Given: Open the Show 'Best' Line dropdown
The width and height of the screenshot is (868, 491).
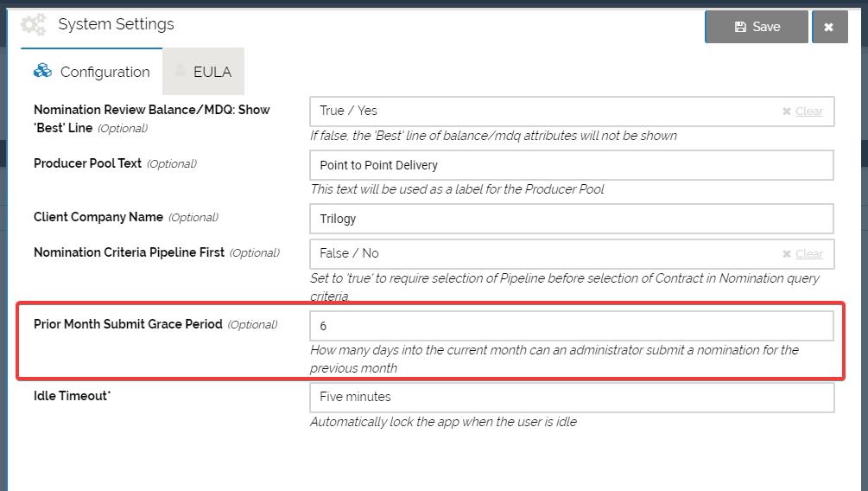Looking at the screenshot, I should [544, 111].
